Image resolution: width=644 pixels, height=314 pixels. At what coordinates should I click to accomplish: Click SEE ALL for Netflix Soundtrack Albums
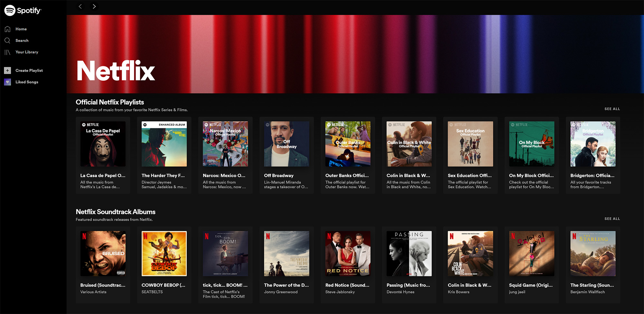click(612, 218)
